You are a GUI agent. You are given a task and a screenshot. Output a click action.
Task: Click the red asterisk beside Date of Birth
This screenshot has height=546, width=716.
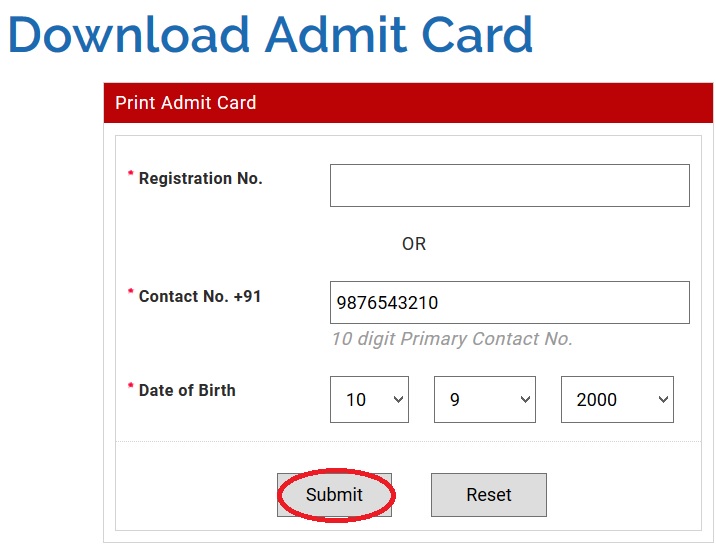(x=130, y=387)
